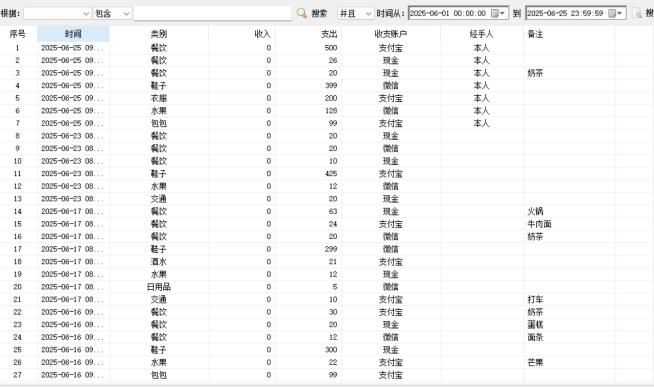The image size is (654, 388).
Task: Click the end time field 2025-06-25
Action: coord(565,13)
